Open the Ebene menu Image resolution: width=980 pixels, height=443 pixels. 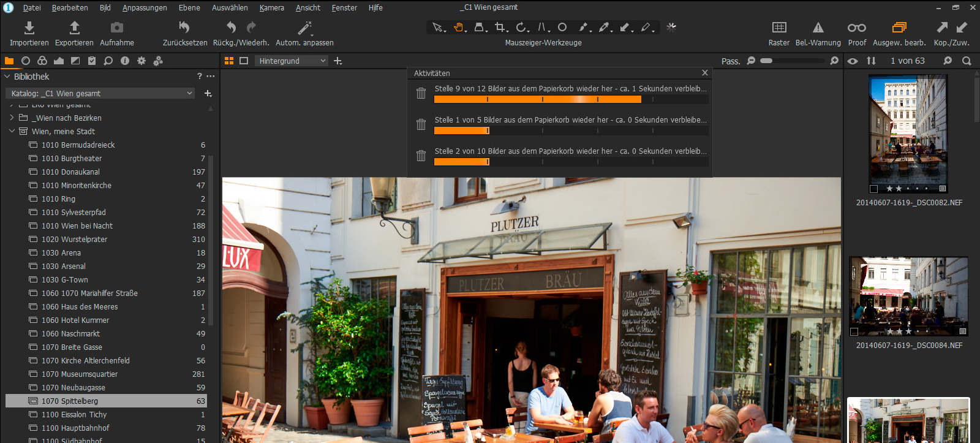pyautogui.click(x=189, y=7)
